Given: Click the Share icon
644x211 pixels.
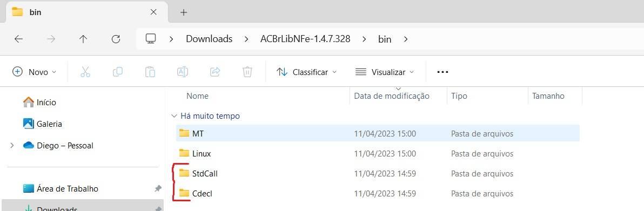Looking at the screenshot, I should click(x=215, y=72).
